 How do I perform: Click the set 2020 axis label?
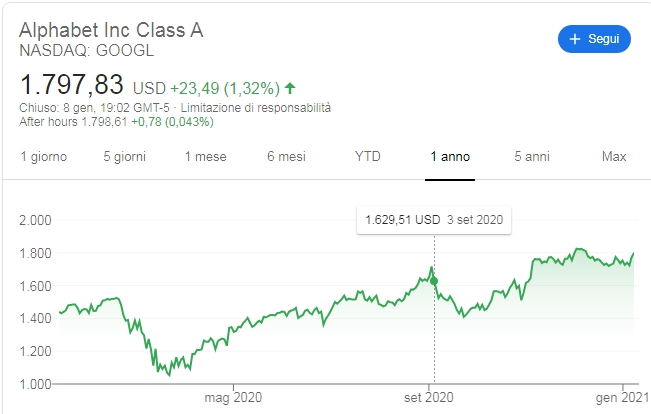pos(428,397)
